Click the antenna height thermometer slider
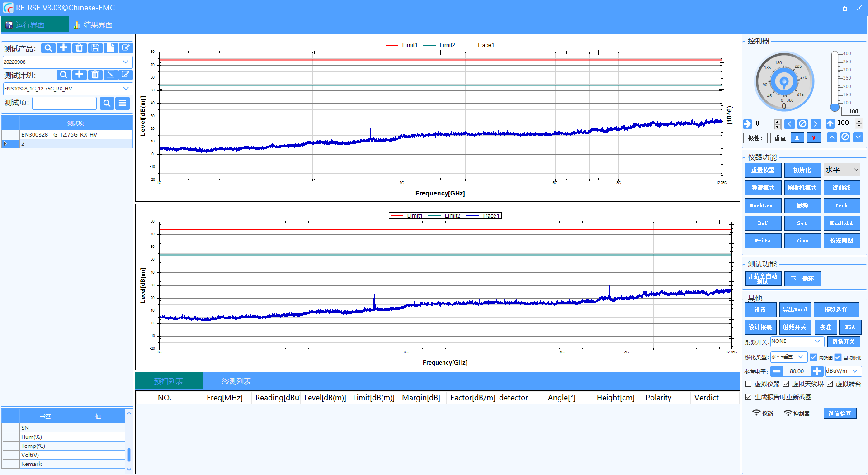This screenshot has width=868, height=475. pyautogui.click(x=835, y=81)
